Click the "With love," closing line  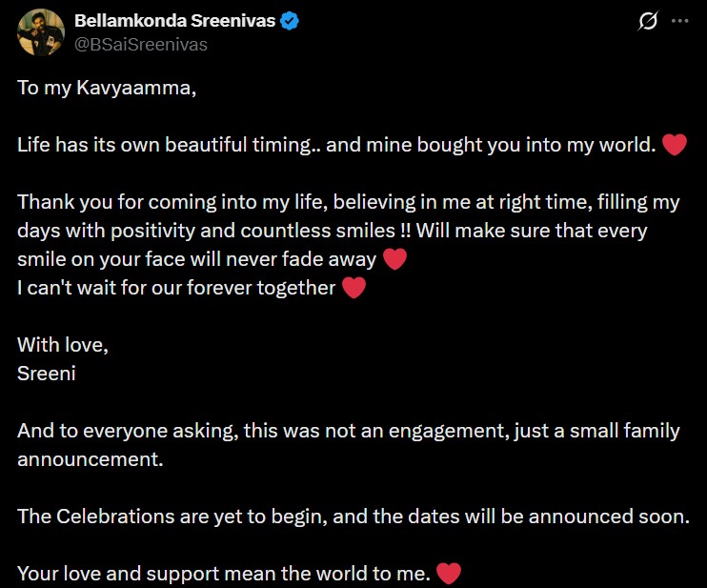(63, 345)
